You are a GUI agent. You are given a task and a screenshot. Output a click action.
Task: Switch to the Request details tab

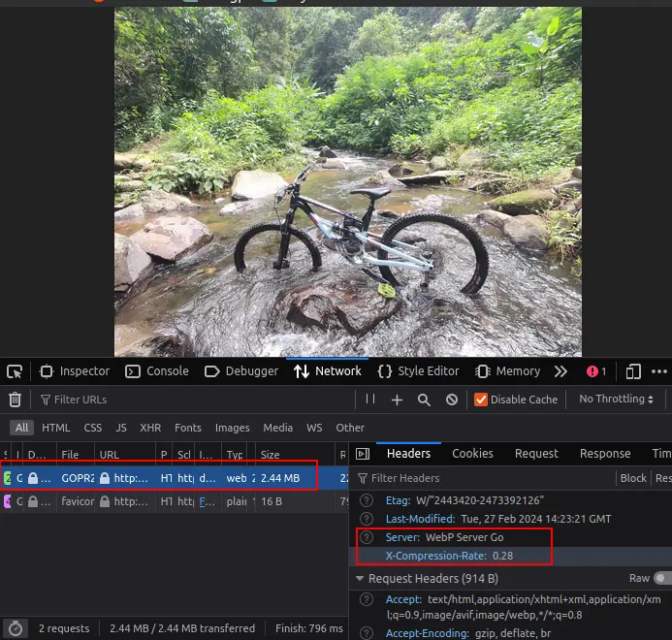(x=536, y=454)
